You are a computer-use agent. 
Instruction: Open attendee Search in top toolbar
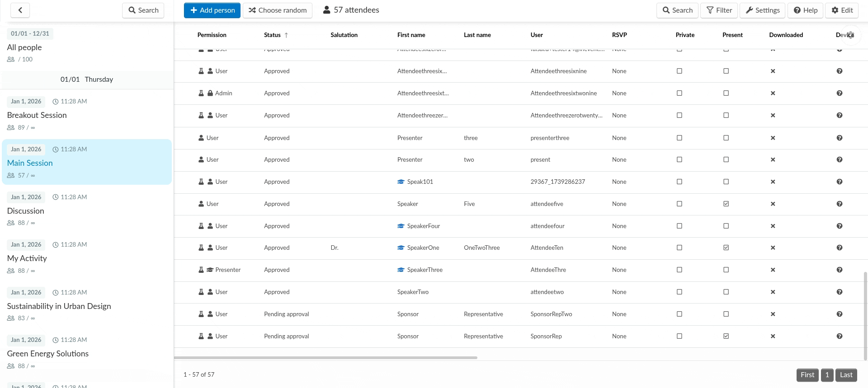677,10
